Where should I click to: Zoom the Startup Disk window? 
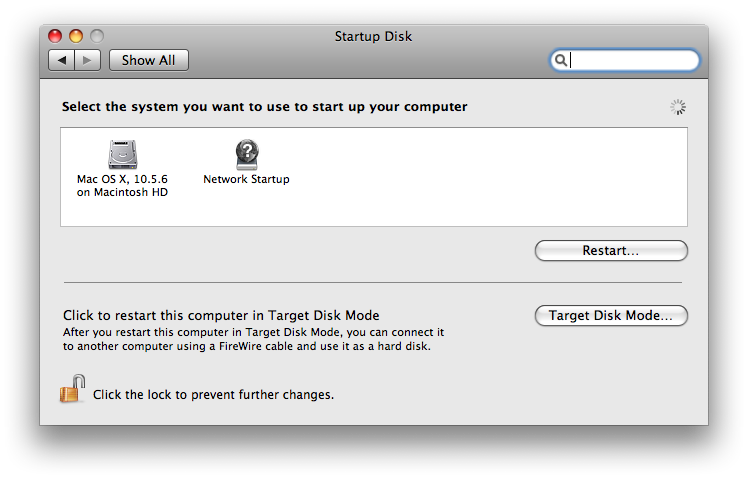point(97,36)
